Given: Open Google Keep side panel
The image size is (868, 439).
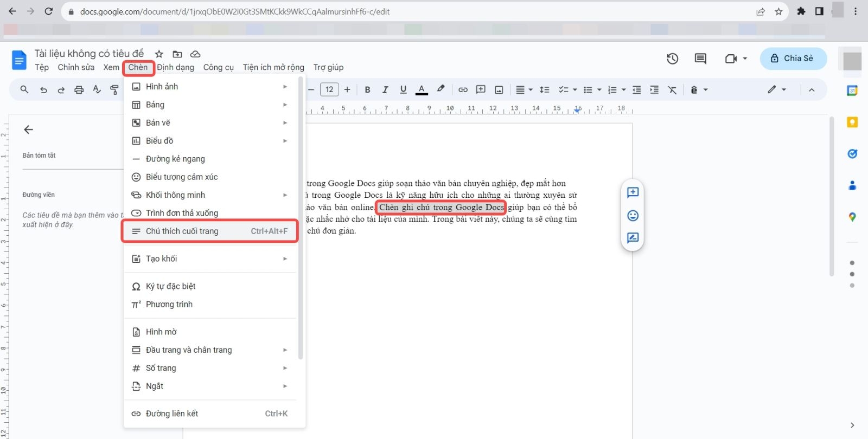Looking at the screenshot, I should pos(852,122).
